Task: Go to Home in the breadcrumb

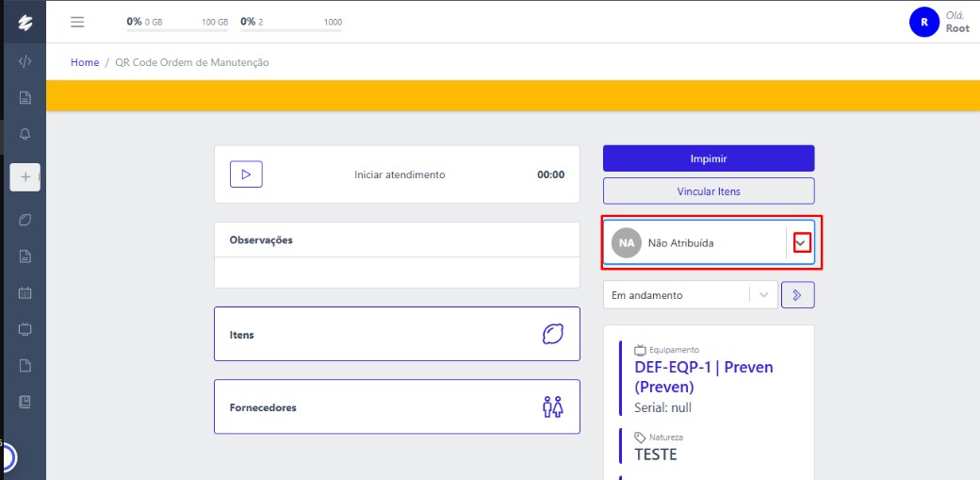Action: pos(85,62)
